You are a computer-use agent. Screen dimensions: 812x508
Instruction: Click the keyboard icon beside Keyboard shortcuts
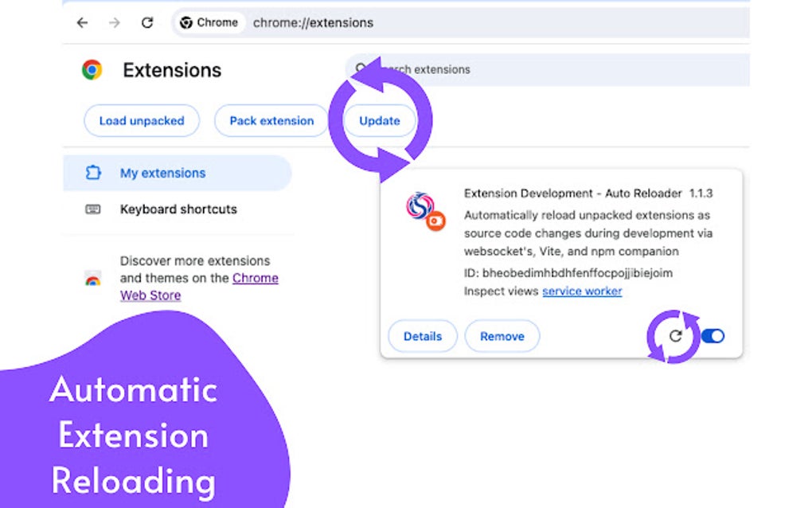pos(92,209)
